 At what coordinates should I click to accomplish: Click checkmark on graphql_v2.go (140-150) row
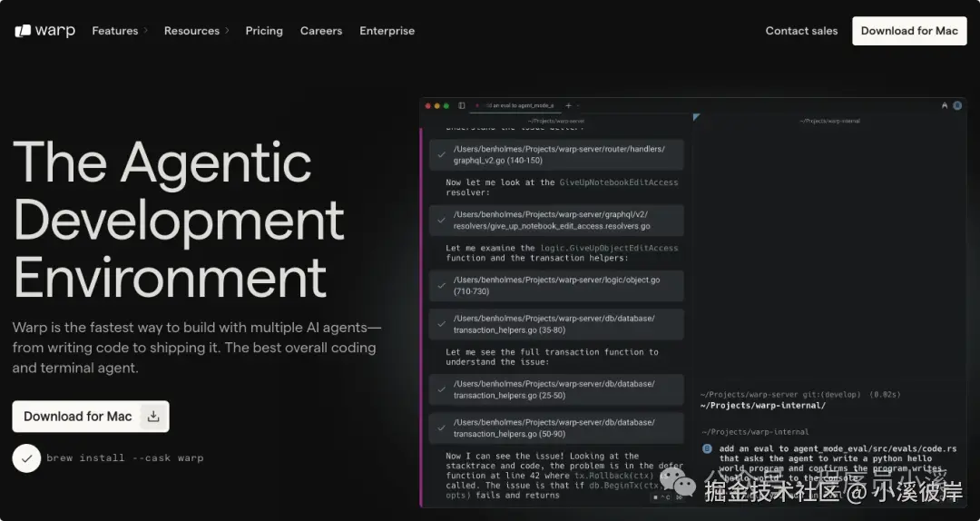(442, 154)
